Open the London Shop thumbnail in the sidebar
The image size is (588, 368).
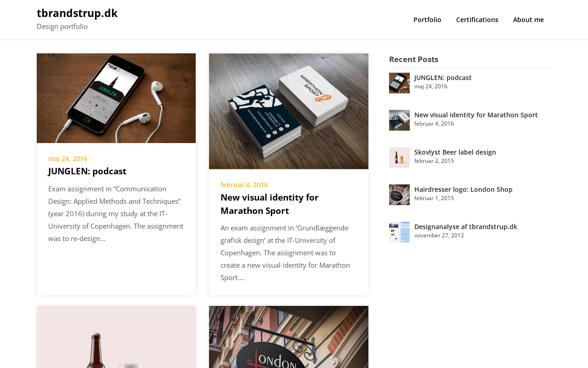(x=399, y=195)
